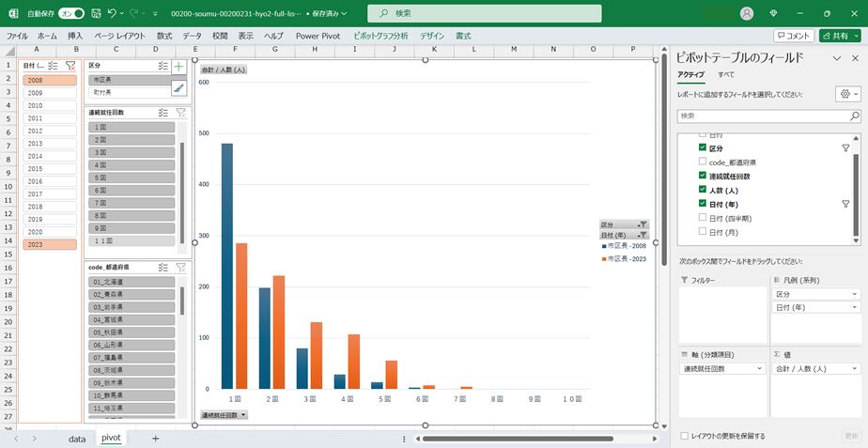Add a new sheet with plus button
This screenshot has height=448, width=868.
click(x=156, y=438)
